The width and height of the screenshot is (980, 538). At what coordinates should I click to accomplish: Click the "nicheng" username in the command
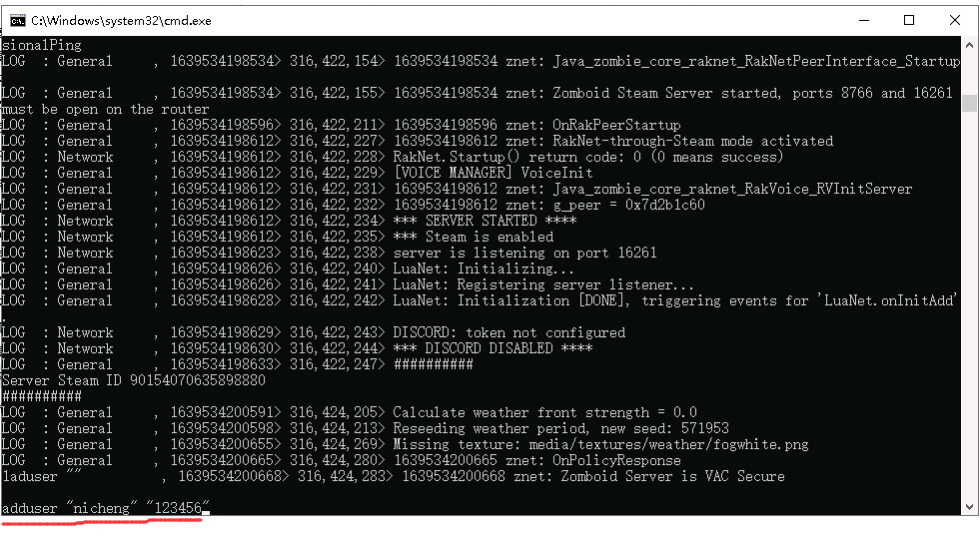coord(102,508)
